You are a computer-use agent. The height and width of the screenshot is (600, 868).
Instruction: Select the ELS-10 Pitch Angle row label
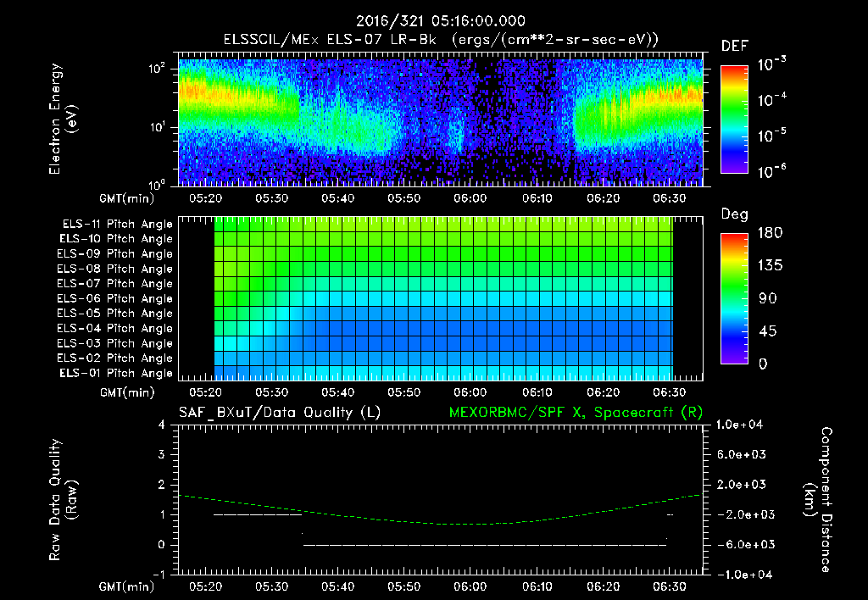pyautogui.click(x=116, y=239)
